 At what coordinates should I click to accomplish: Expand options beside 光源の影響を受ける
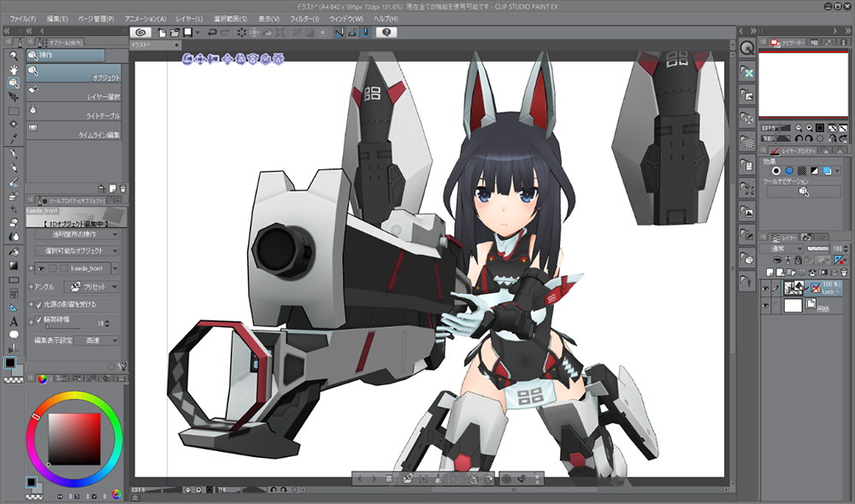[x=31, y=305]
